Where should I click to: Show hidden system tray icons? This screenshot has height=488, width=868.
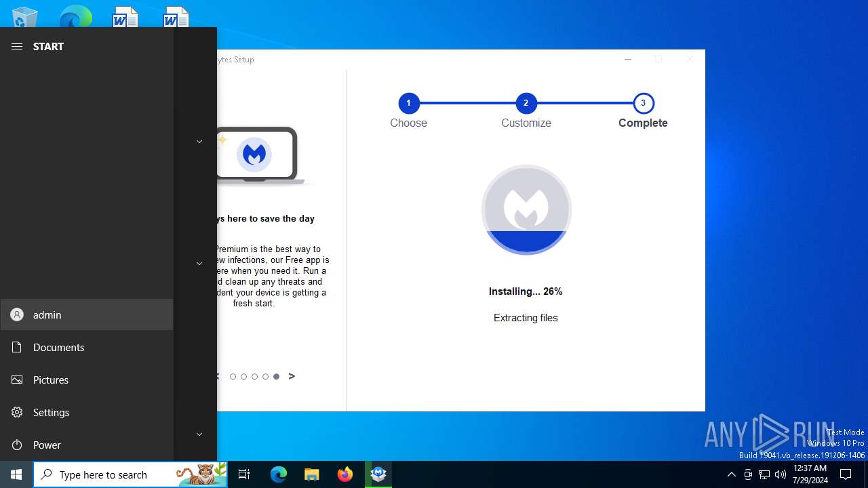pyautogui.click(x=731, y=474)
